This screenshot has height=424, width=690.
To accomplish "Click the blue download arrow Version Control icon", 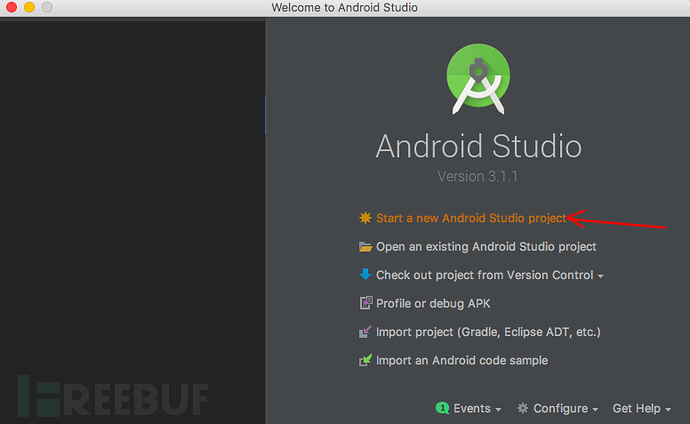I will coord(365,274).
